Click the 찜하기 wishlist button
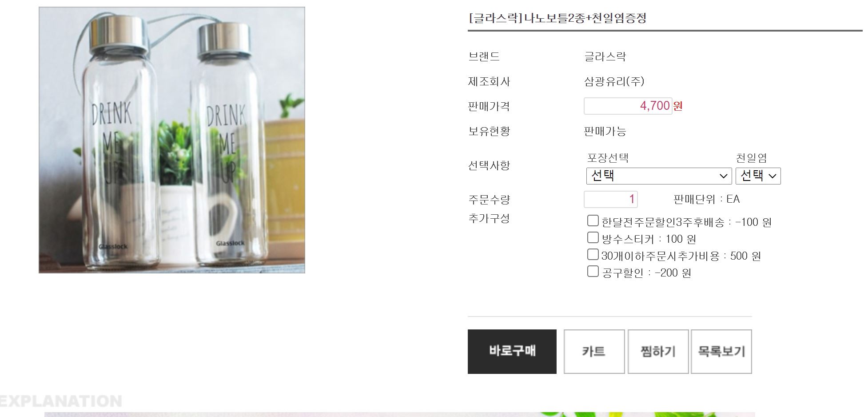The height and width of the screenshot is (417, 868). [658, 351]
